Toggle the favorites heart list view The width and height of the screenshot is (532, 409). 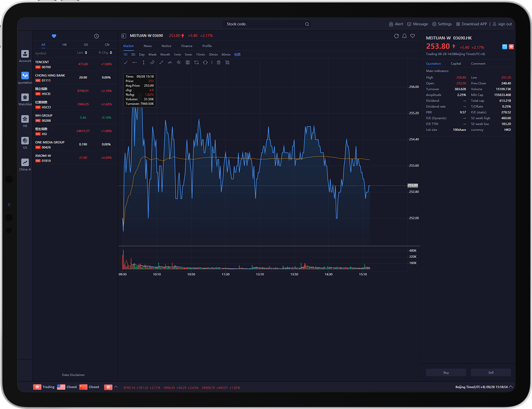[x=54, y=36]
